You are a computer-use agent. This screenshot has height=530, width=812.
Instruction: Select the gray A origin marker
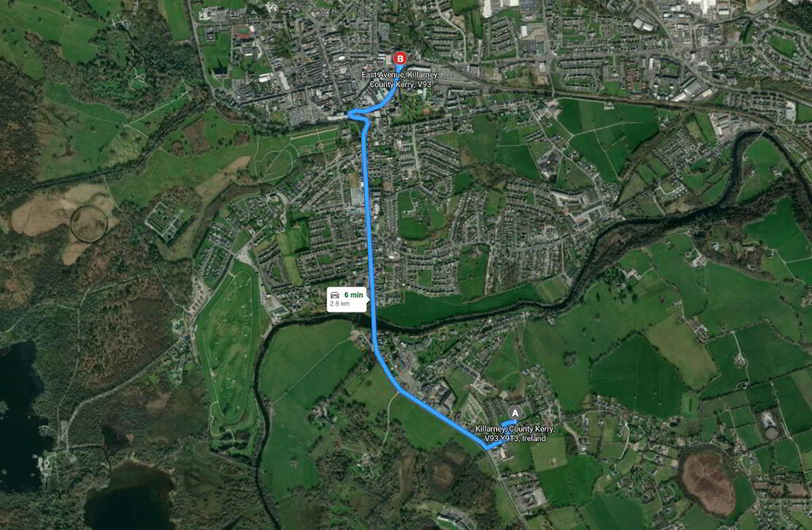tap(514, 413)
